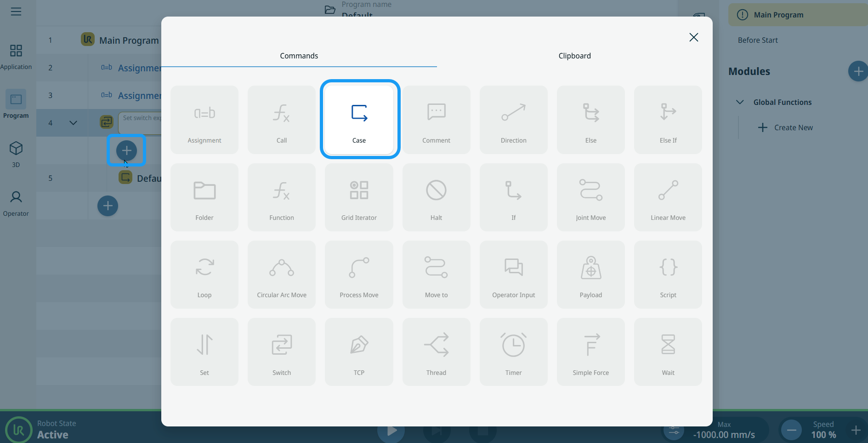Increase speed with the plus button
This screenshot has height=443, width=868.
(856, 430)
